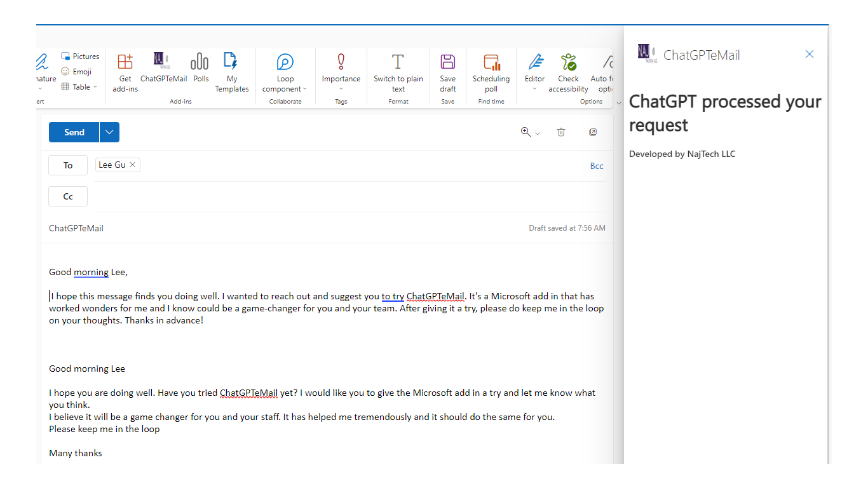This screenshot has height=488, width=868.
Task: Click 'Good morning Lee,' greeting text
Action: tap(88, 272)
